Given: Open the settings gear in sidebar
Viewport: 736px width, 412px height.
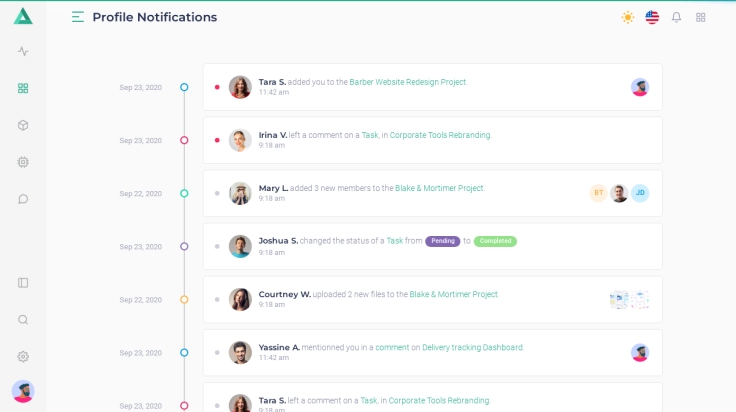Looking at the screenshot, I should 23,357.
